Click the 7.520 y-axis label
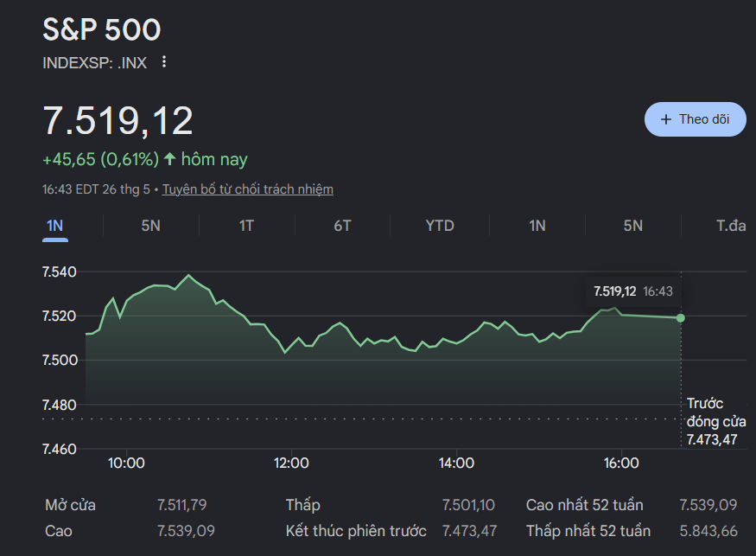 click(x=60, y=316)
